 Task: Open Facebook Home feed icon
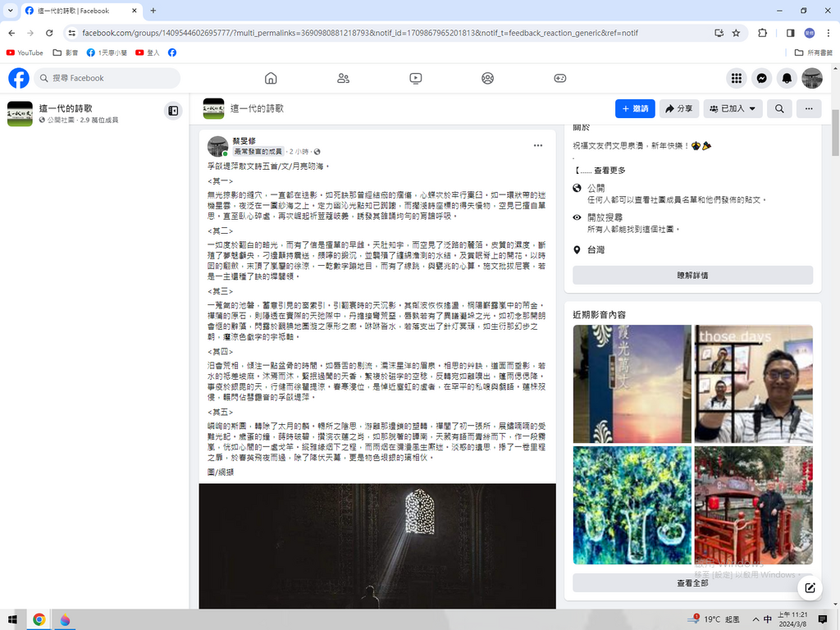[271, 78]
